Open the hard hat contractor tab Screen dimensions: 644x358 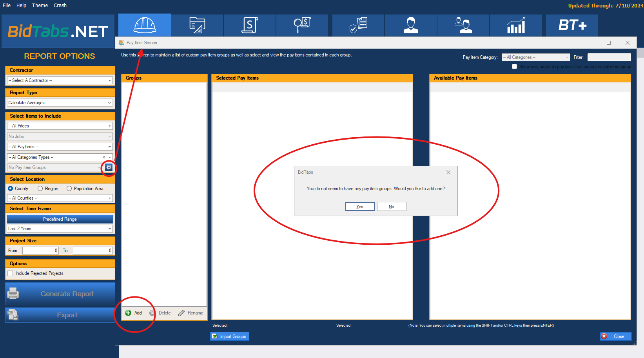[x=145, y=25]
